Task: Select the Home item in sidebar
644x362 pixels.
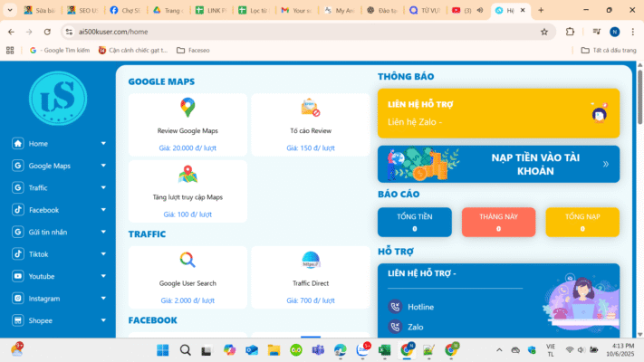Action: (38, 144)
